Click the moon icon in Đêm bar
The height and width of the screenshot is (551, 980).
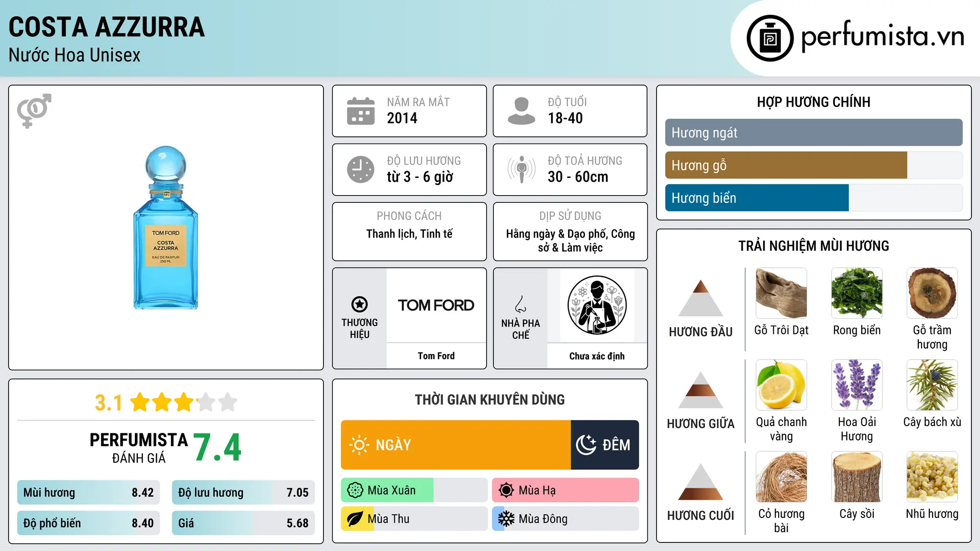[x=586, y=445]
